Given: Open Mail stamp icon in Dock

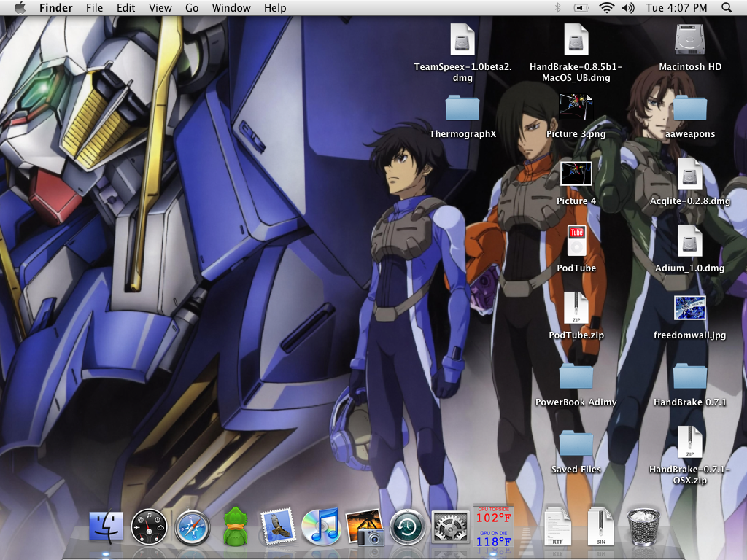Looking at the screenshot, I should 278,526.
